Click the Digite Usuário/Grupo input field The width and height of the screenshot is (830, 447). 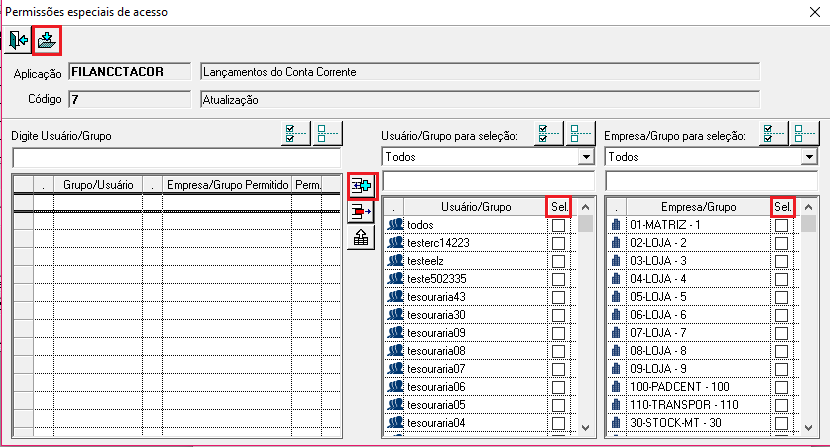pos(177,158)
